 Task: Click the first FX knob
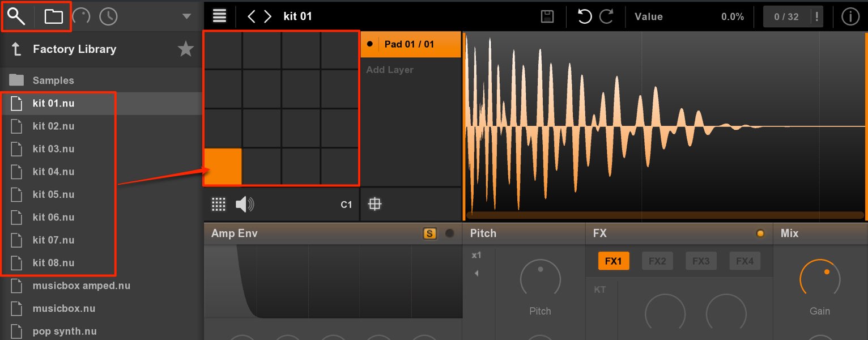665,312
